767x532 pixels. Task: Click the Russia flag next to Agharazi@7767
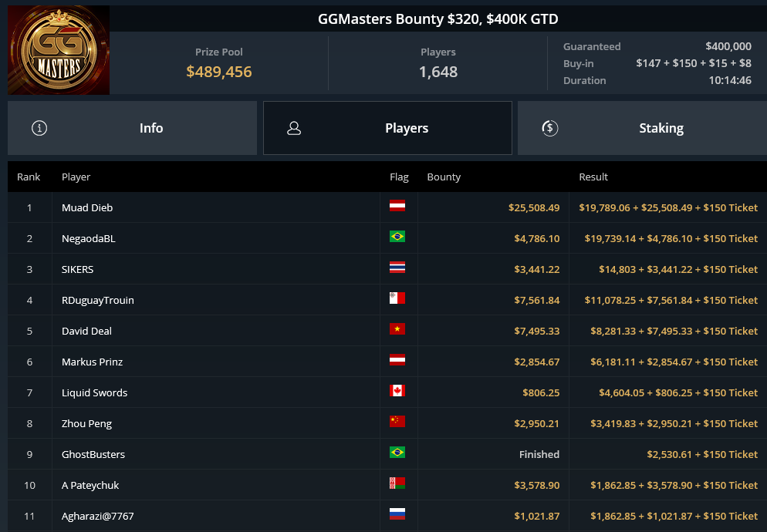(397, 516)
